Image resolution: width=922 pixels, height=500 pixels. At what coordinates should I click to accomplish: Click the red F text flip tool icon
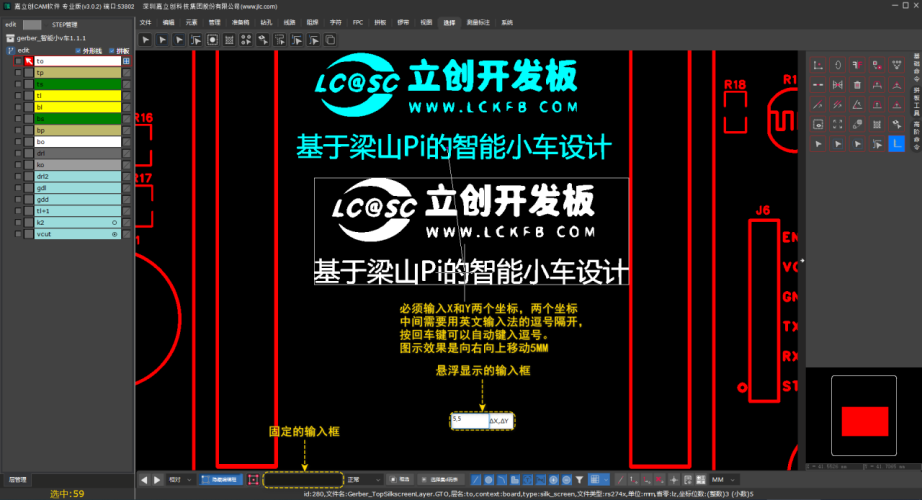tap(857, 65)
